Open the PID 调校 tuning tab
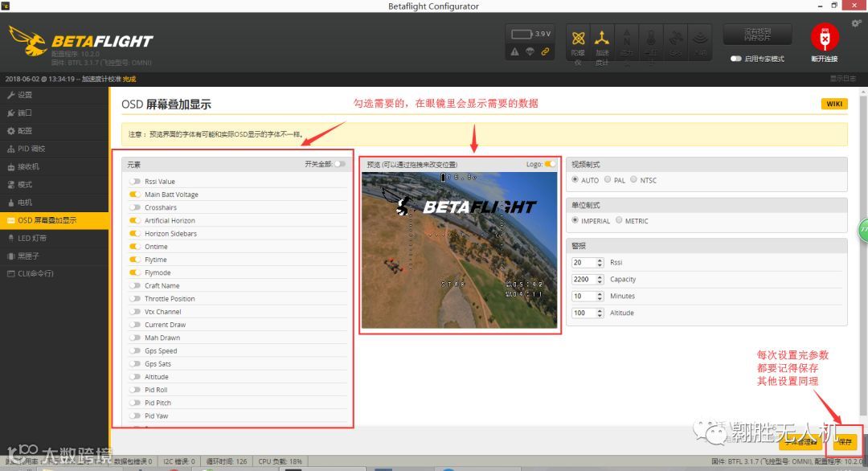The height and width of the screenshot is (471, 868). click(55, 149)
